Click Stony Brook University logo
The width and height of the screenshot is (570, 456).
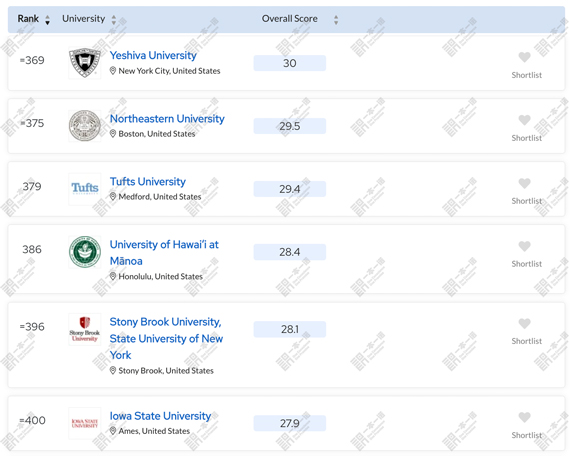coord(85,329)
